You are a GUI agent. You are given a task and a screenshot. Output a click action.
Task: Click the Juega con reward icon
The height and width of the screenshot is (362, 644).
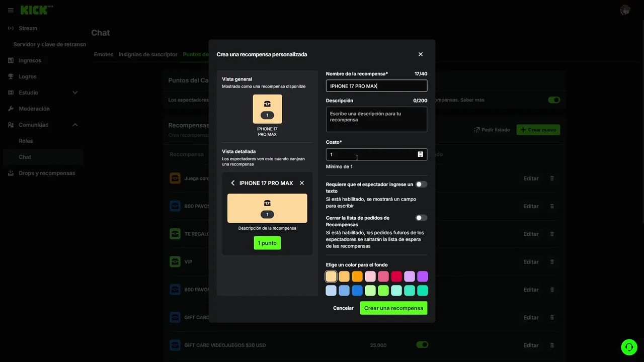[x=175, y=178]
